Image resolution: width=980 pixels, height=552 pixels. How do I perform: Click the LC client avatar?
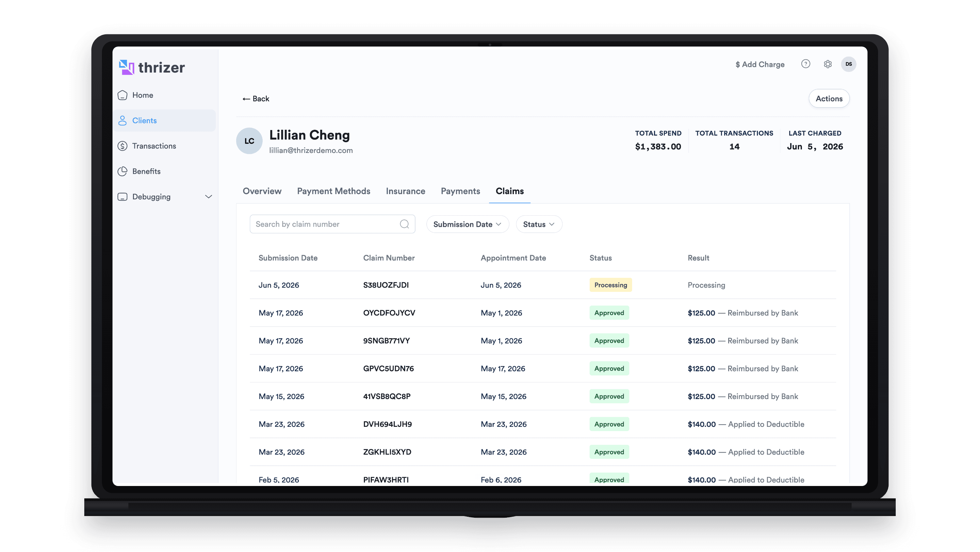pyautogui.click(x=249, y=141)
